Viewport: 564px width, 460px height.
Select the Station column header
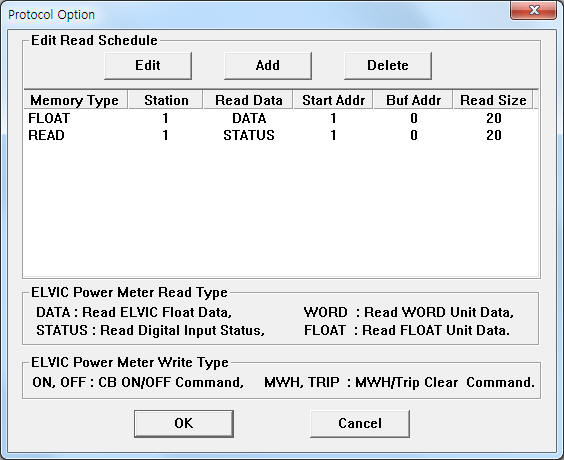tap(165, 100)
